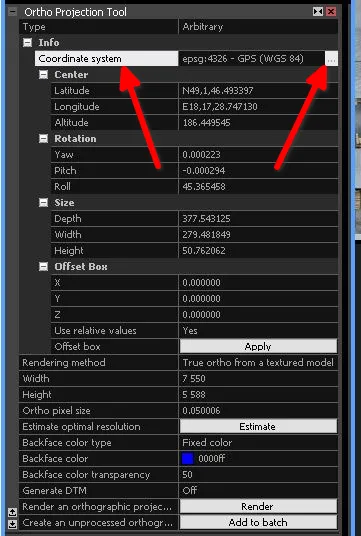Click the Estimate optimal resolution button
This screenshot has width=361, height=536.
(x=258, y=427)
